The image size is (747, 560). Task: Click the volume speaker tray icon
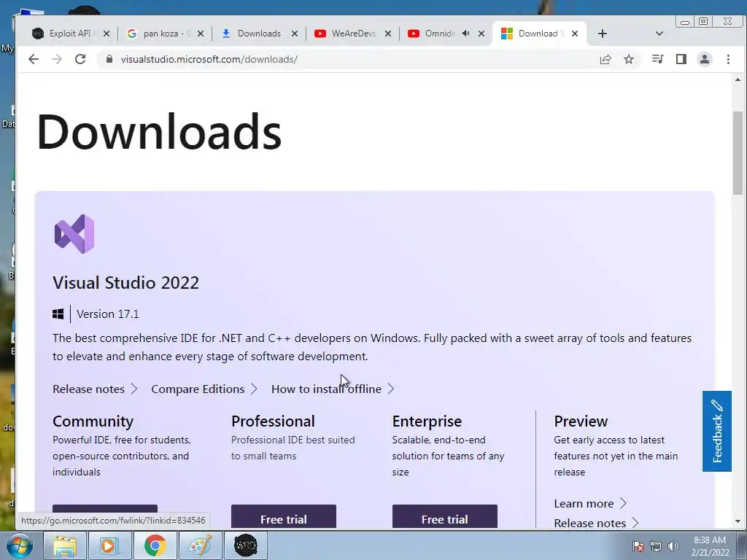click(x=673, y=546)
